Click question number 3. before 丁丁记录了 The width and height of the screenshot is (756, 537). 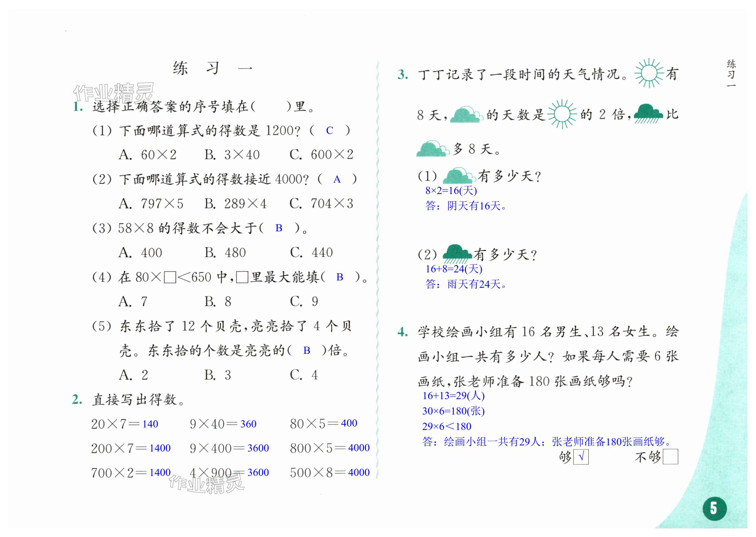coord(403,75)
